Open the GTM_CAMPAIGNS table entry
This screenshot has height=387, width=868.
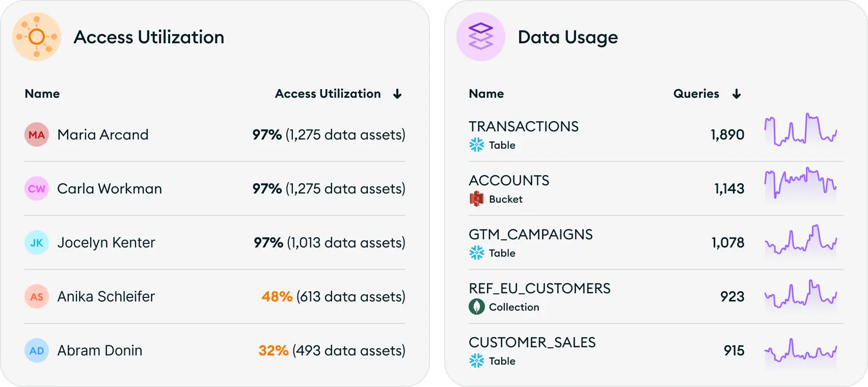[531, 234]
